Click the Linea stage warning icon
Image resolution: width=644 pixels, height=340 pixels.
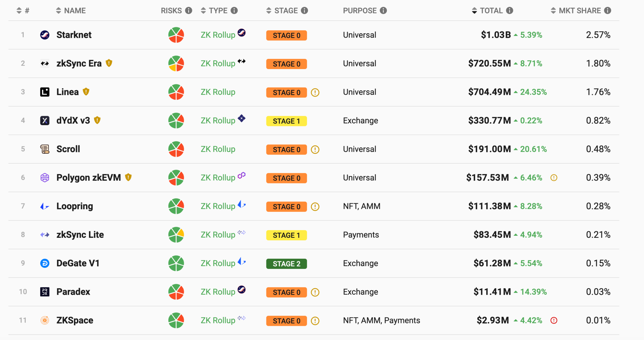pyautogui.click(x=315, y=93)
